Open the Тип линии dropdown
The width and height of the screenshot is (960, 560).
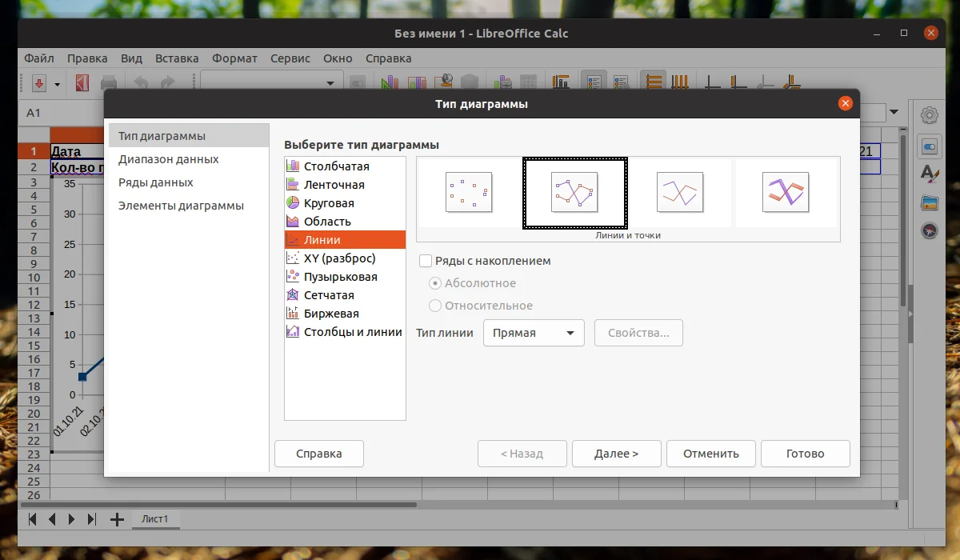pyautogui.click(x=533, y=333)
